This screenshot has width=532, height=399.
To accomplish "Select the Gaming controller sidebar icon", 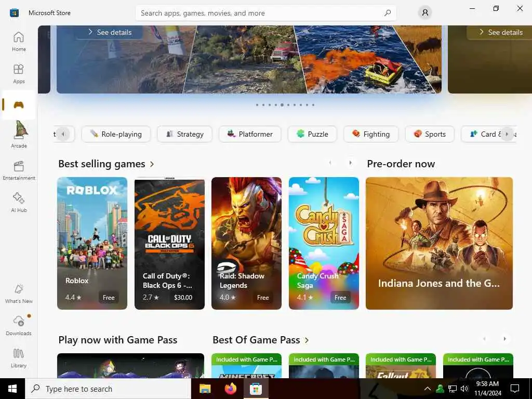I will tap(19, 104).
